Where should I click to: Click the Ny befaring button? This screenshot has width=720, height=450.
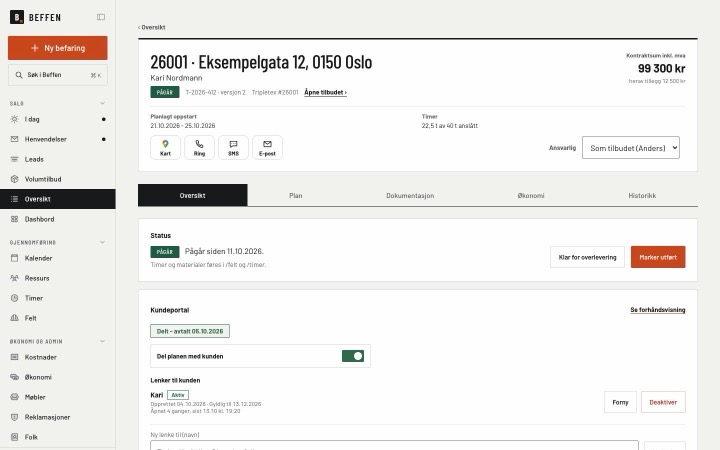[57, 48]
